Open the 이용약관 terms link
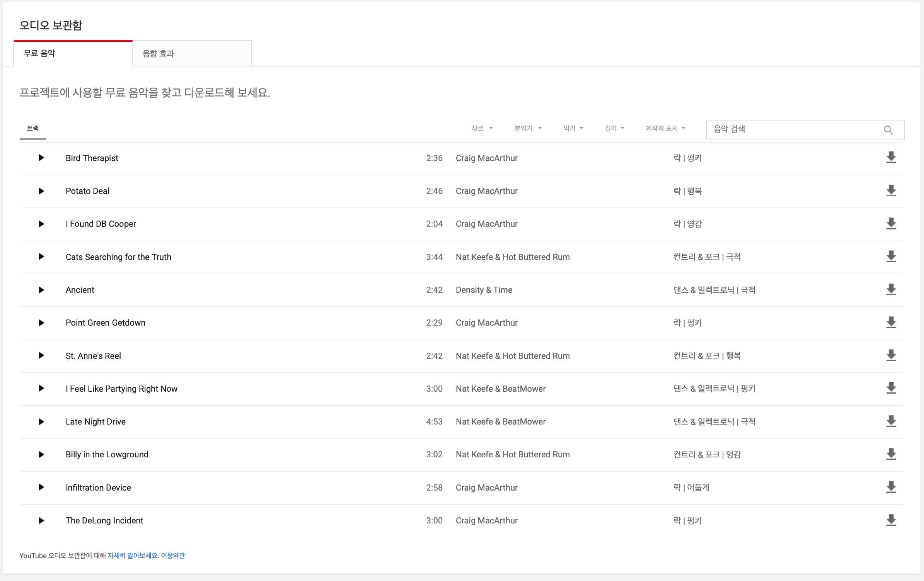Screen dimensions: 924x581 tap(173, 556)
